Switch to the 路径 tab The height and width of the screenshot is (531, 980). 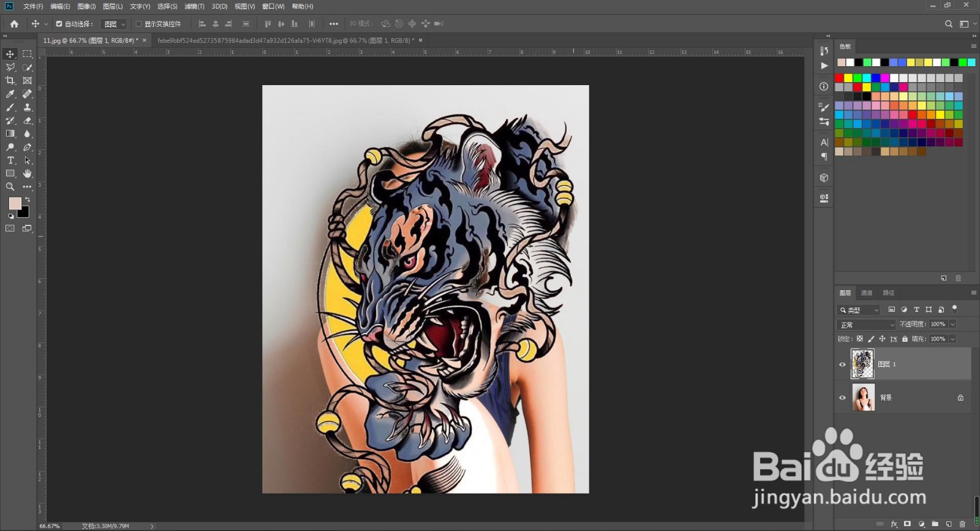coord(889,293)
